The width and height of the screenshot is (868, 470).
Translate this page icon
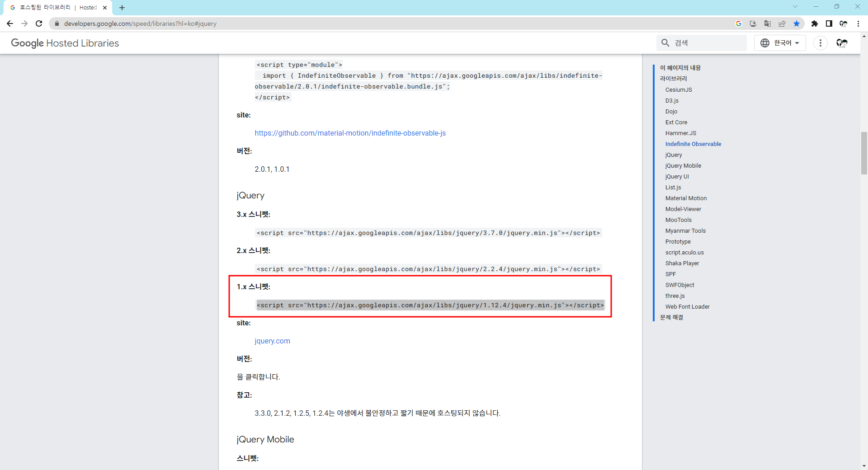[768, 23]
